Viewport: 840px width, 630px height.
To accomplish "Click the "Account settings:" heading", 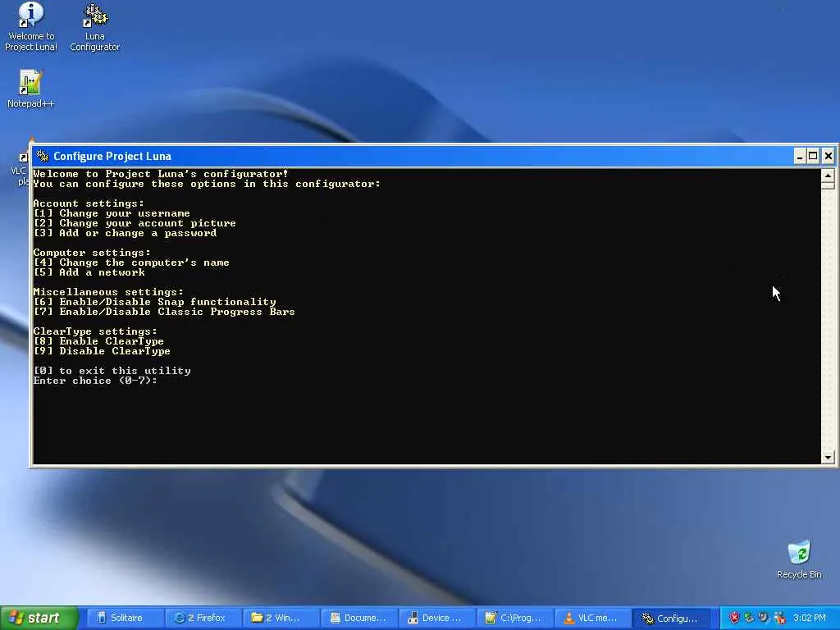I will (x=89, y=203).
